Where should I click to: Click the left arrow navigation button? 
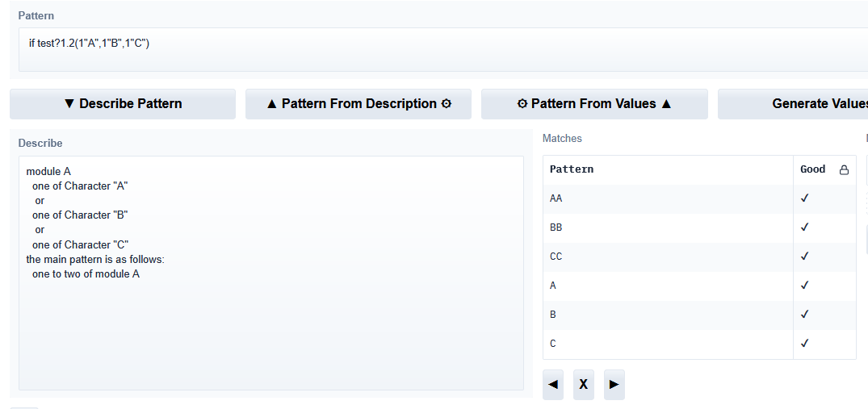pyautogui.click(x=553, y=385)
